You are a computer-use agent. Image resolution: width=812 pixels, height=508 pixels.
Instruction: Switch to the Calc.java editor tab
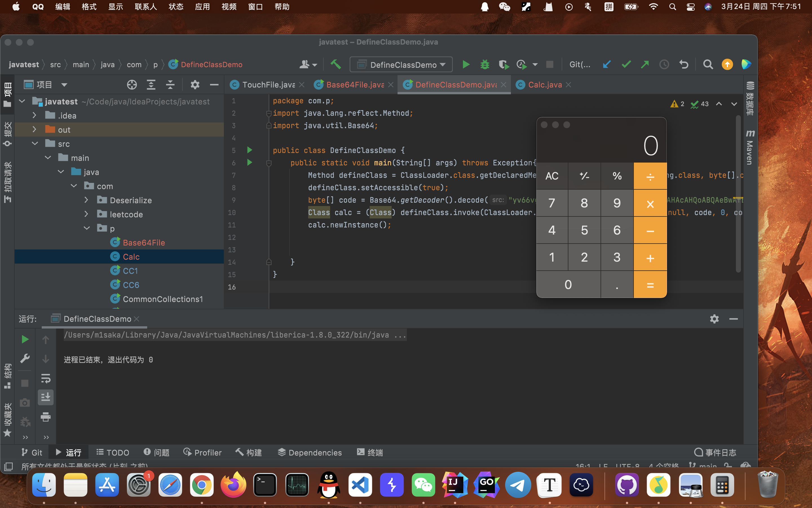[545, 85]
